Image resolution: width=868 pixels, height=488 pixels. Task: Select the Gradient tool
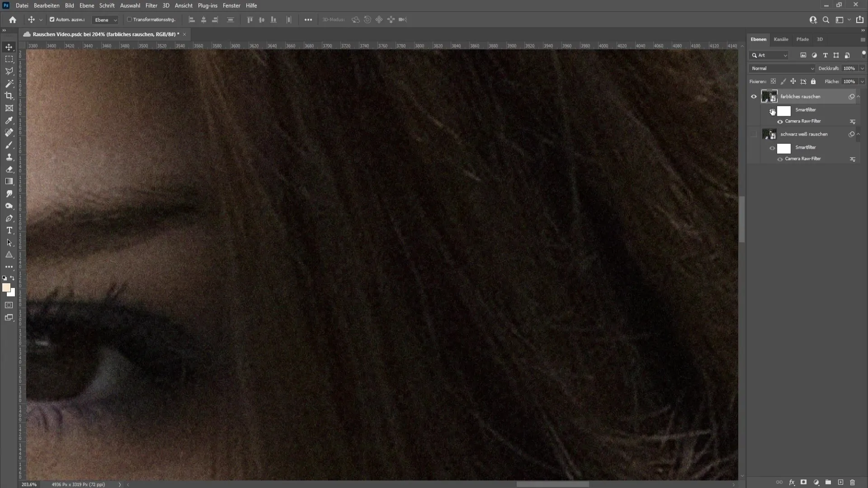click(x=9, y=181)
